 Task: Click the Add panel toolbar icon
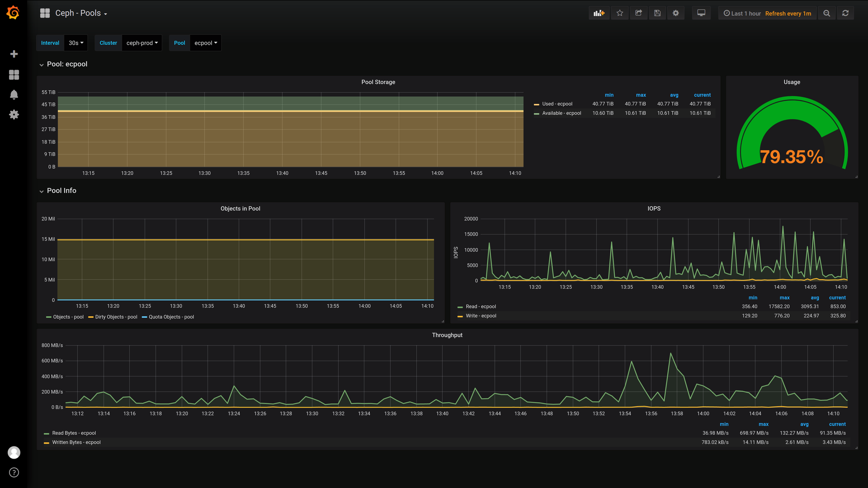point(599,14)
